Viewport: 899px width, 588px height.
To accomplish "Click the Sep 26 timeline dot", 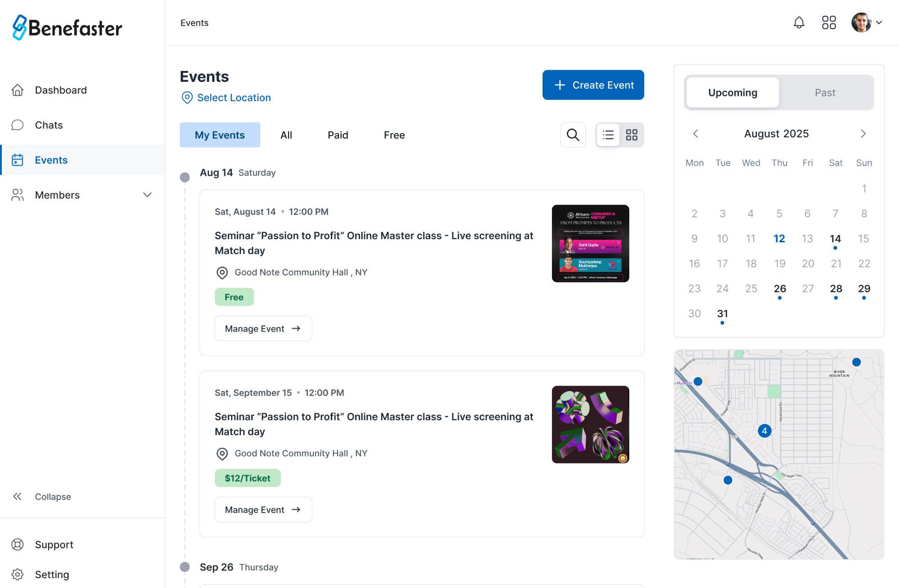I will tap(185, 567).
